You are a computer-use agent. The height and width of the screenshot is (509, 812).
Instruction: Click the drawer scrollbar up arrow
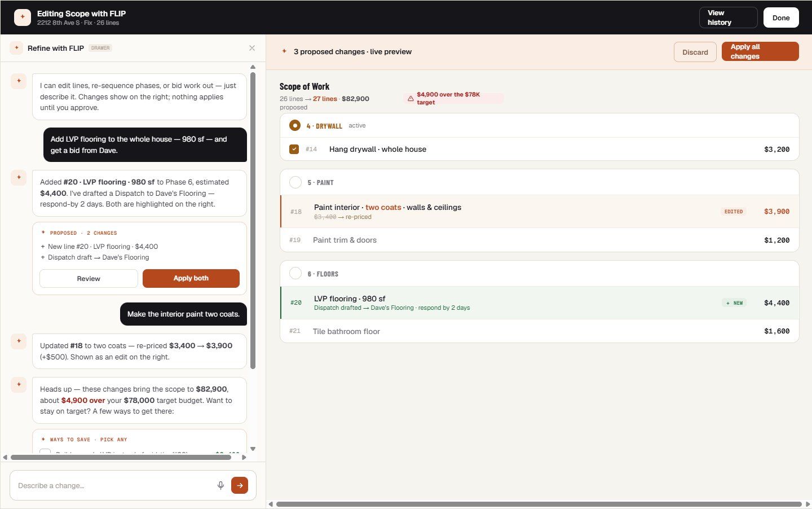pyautogui.click(x=253, y=67)
